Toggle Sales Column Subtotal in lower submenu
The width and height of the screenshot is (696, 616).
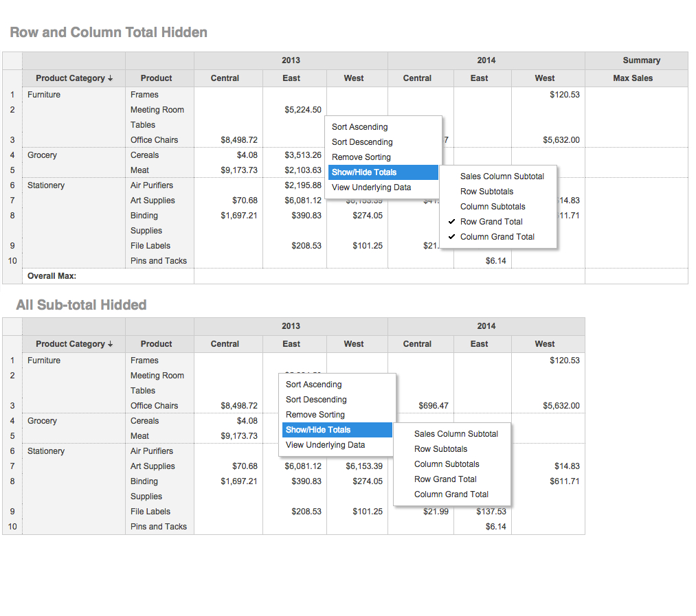pyautogui.click(x=456, y=434)
